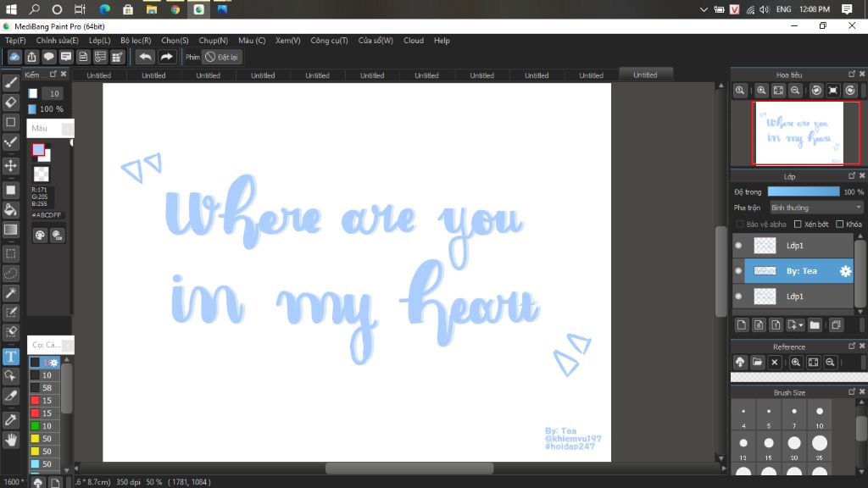
Task: Open the Bộ lọc(R) menu
Action: click(x=136, y=41)
